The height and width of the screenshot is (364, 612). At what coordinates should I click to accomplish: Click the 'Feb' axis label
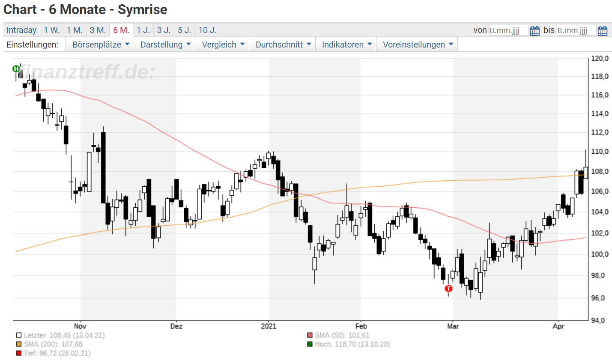coord(361,326)
